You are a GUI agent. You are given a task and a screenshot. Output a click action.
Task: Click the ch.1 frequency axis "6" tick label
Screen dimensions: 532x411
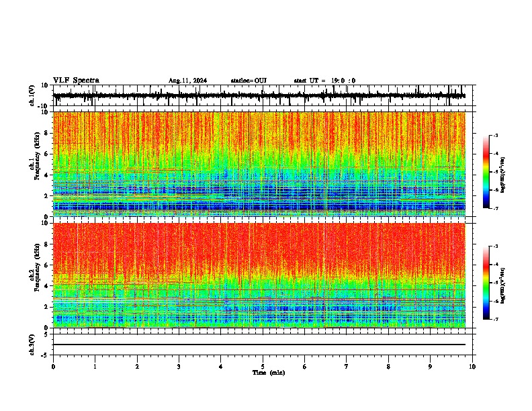tap(46, 154)
